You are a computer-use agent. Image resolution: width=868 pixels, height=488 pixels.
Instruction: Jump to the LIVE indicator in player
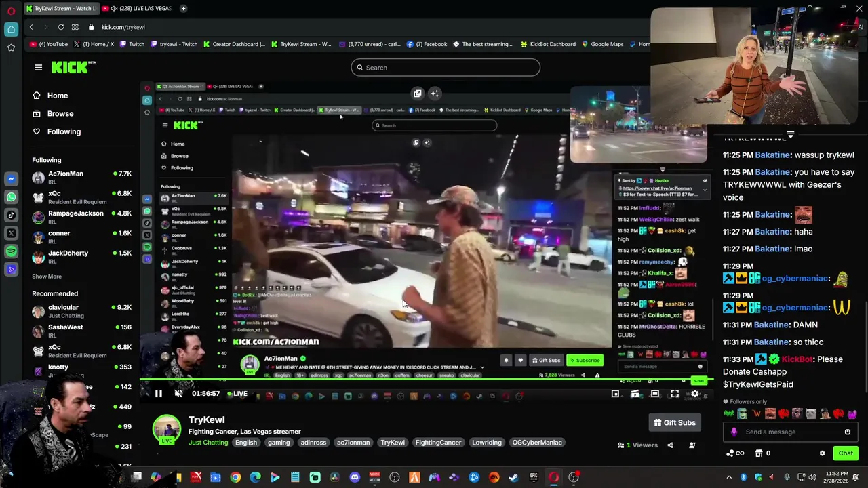(x=237, y=394)
